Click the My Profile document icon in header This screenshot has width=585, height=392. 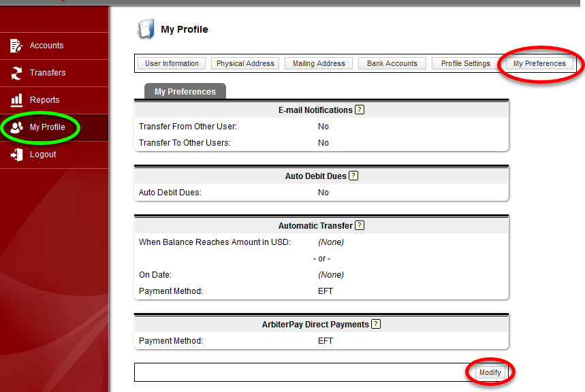tap(145, 29)
